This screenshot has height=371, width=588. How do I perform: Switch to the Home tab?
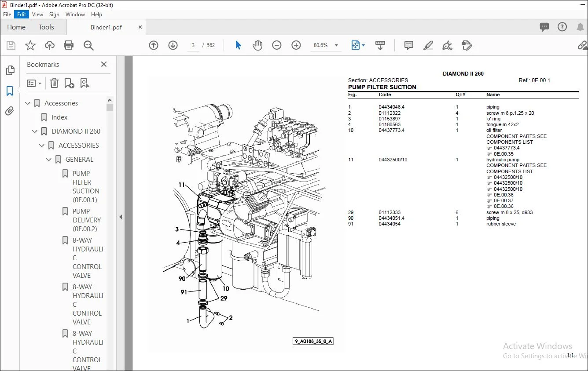tap(16, 27)
